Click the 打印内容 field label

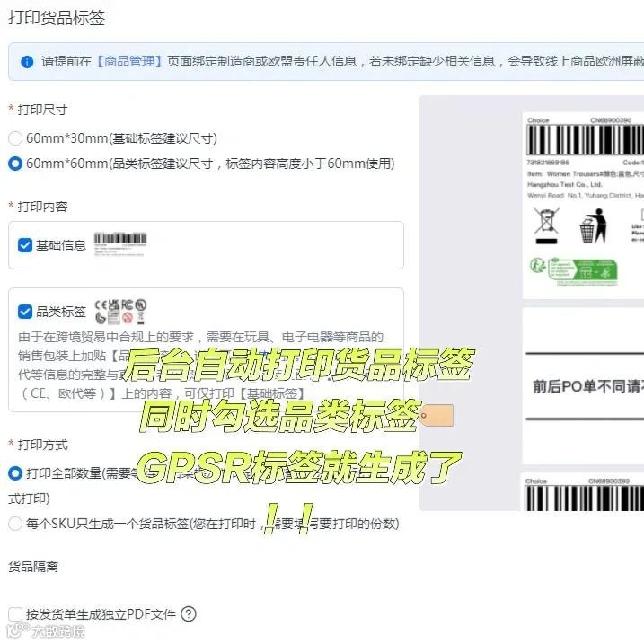coord(42,207)
